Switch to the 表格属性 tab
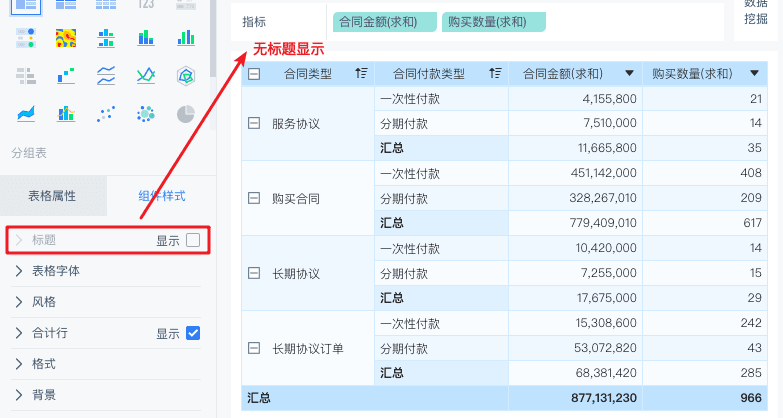The image size is (783, 418). pyautogui.click(x=52, y=196)
